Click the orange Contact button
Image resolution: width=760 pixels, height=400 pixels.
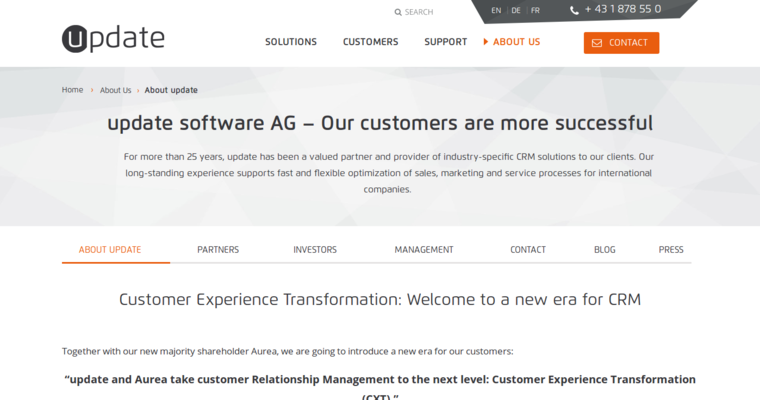621,43
